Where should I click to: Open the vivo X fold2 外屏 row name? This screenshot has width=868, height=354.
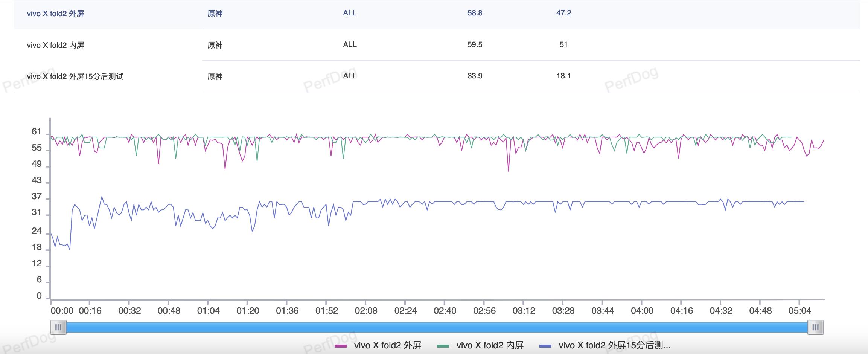click(x=55, y=14)
